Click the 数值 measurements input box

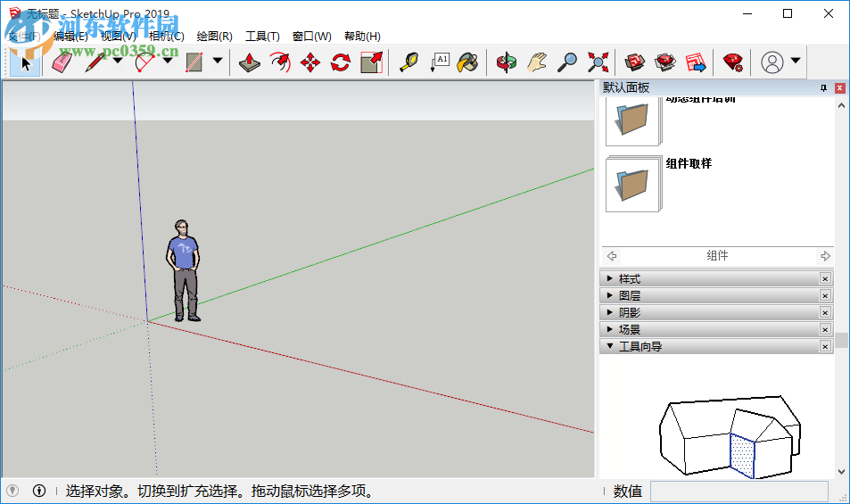(x=739, y=492)
